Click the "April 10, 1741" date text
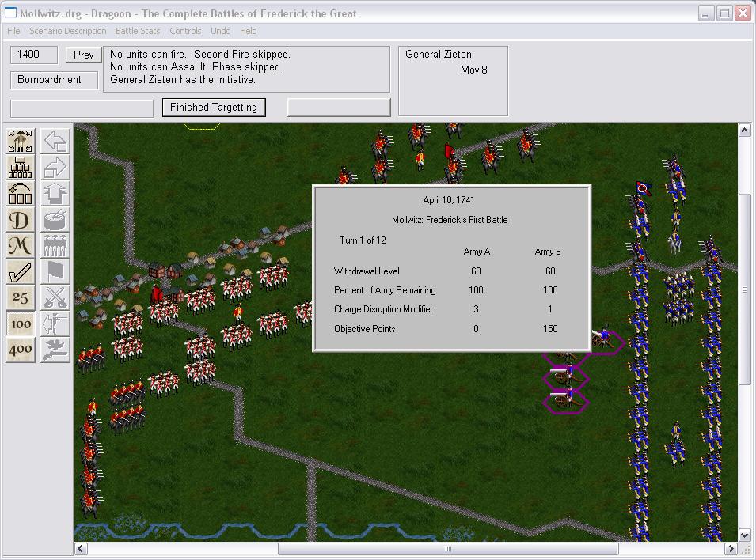This screenshot has height=560, width=756. point(449,200)
